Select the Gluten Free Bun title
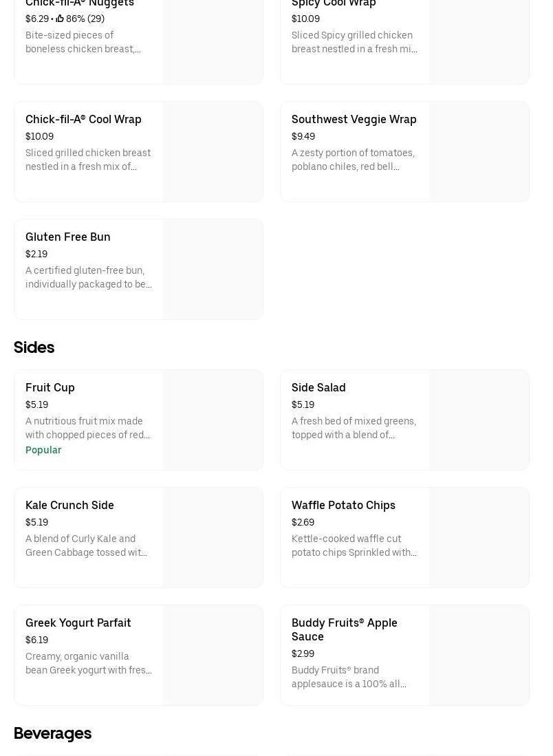 pyautogui.click(x=67, y=237)
